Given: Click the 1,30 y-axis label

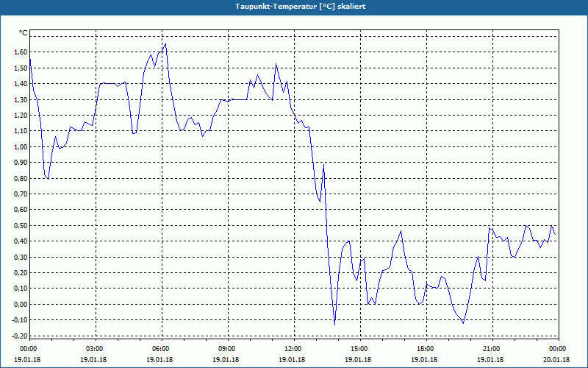Looking at the screenshot, I should coord(21,99).
